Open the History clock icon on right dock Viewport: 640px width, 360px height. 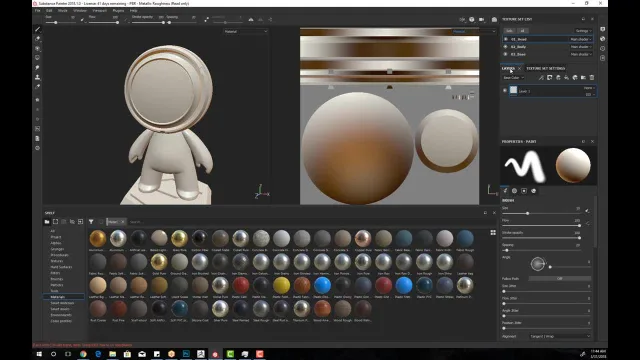pos(602,49)
